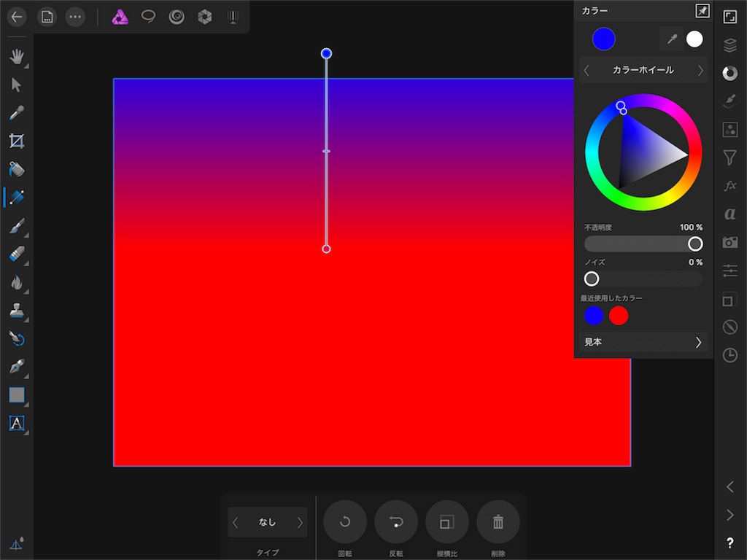Click the ノイズ noise slider handle

tap(591, 279)
